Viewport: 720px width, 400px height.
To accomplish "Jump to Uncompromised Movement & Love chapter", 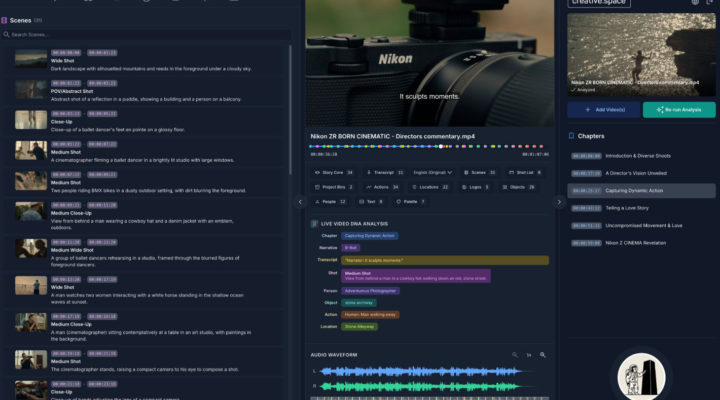I will pos(641,225).
